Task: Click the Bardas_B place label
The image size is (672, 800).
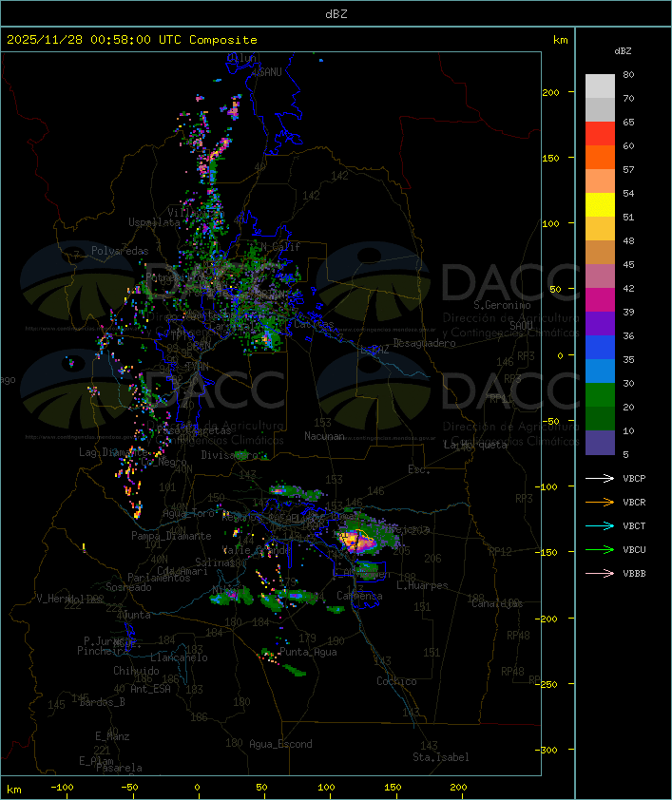Action: tap(102, 702)
